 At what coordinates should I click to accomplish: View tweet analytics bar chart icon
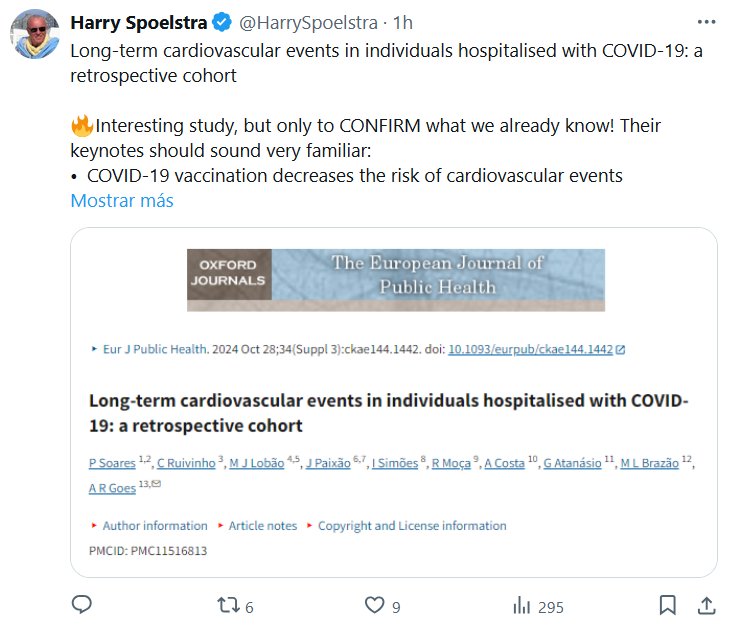[x=521, y=605]
